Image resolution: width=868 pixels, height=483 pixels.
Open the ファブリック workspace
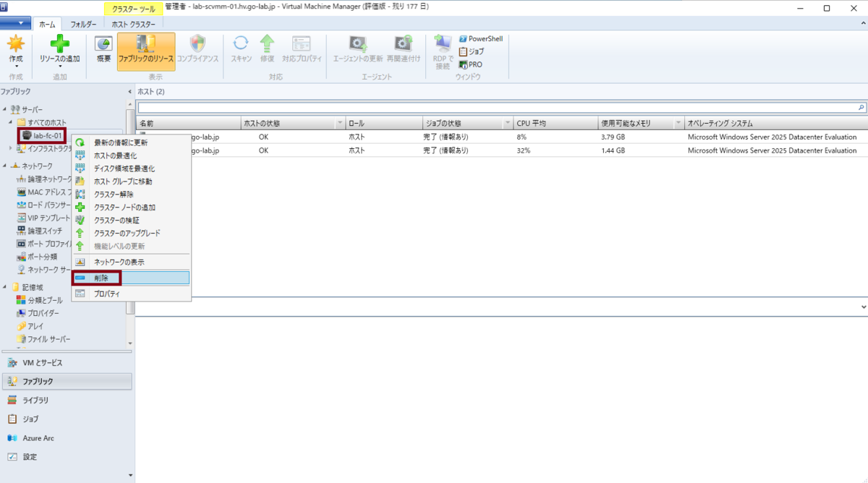point(67,381)
